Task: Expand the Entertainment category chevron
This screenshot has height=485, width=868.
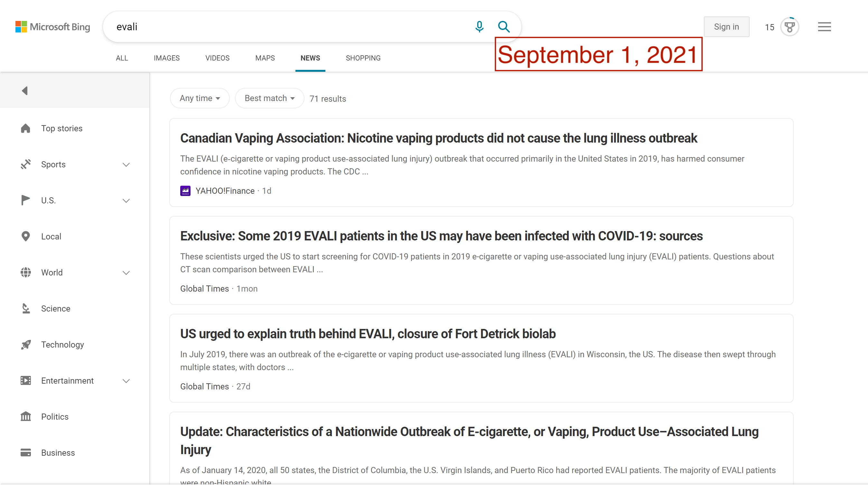Action: point(126,381)
